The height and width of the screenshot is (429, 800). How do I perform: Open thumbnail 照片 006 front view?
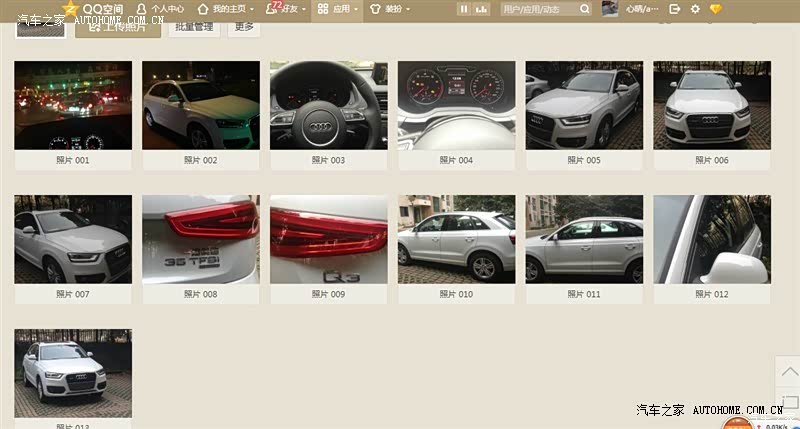(x=711, y=105)
